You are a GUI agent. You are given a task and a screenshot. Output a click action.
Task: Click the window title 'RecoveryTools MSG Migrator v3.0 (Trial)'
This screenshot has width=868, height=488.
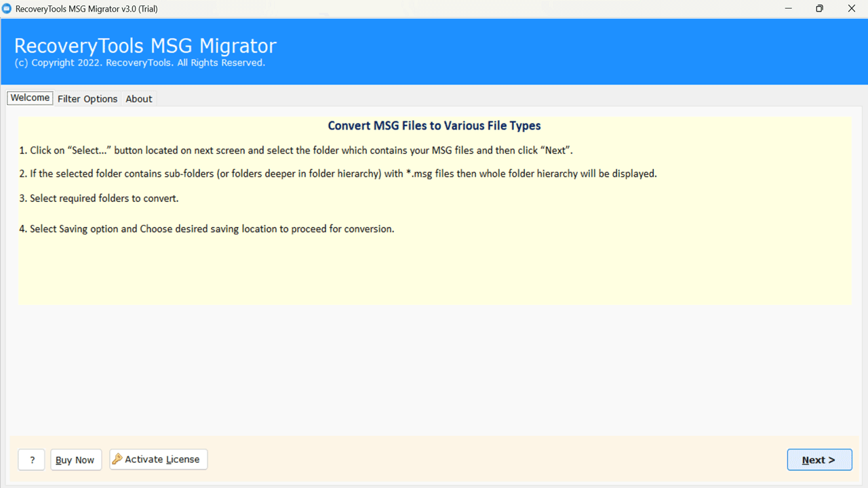click(x=85, y=9)
